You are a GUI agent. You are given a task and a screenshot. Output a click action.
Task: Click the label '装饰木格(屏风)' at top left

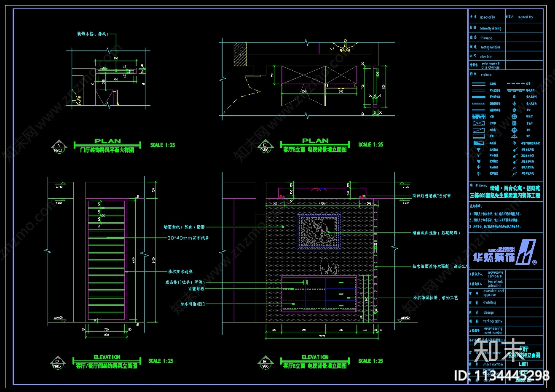pyautogui.click(x=93, y=34)
